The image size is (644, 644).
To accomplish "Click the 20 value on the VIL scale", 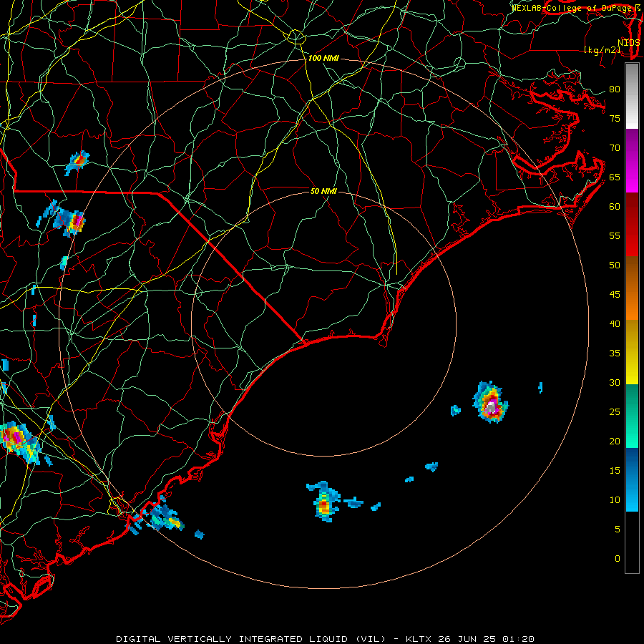I will click(x=615, y=441).
